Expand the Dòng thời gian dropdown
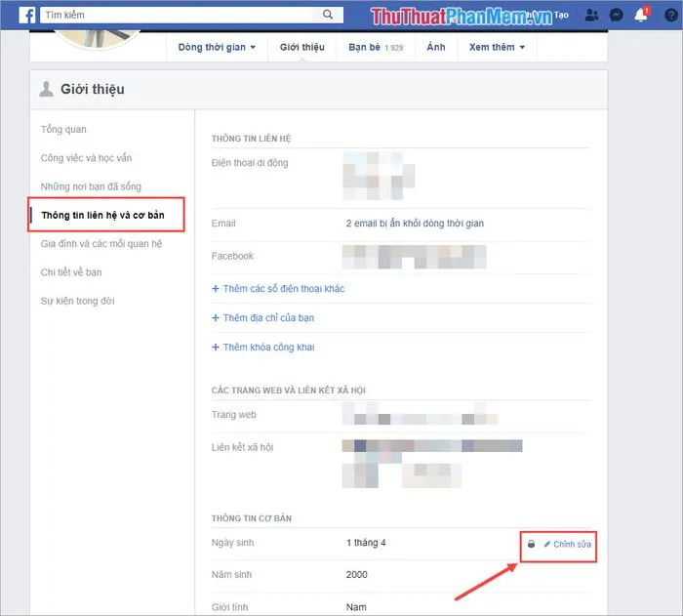The image size is (683, 616). [x=217, y=47]
